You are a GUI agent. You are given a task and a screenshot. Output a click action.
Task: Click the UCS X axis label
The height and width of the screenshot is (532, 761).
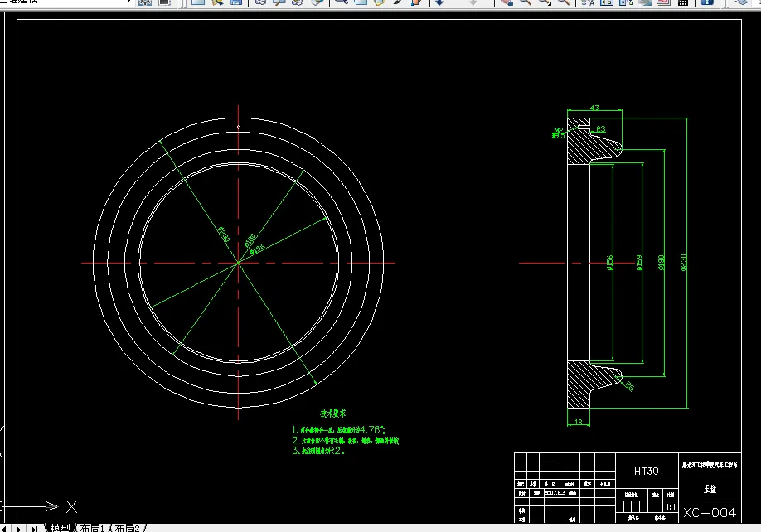tap(71, 507)
